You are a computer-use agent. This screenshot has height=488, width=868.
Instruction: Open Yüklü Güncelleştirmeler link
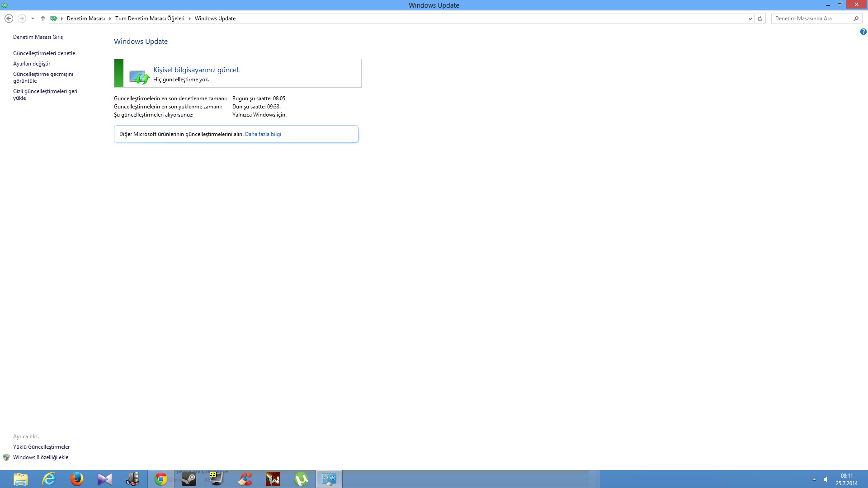click(41, 447)
